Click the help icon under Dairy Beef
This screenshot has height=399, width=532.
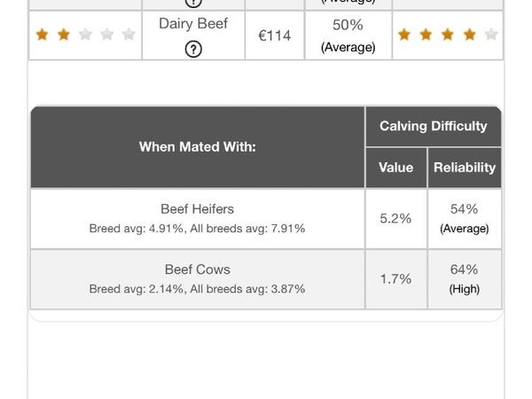click(193, 49)
